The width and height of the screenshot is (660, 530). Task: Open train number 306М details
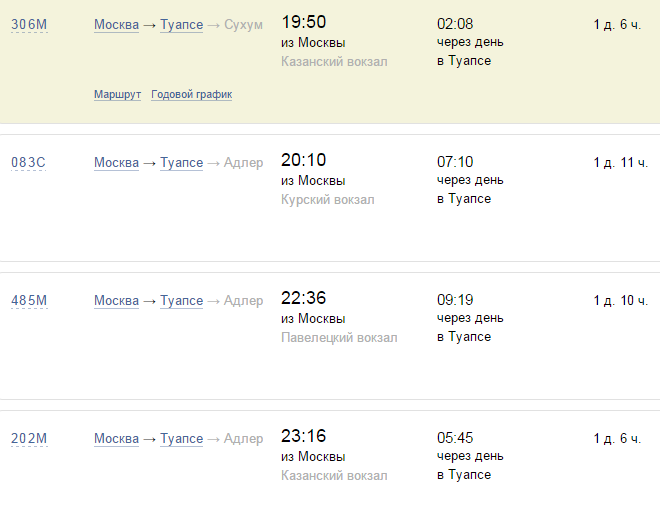(x=29, y=24)
